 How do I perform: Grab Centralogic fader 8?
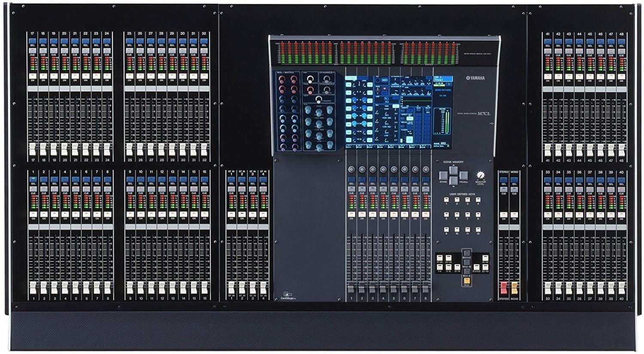[x=425, y=287]
